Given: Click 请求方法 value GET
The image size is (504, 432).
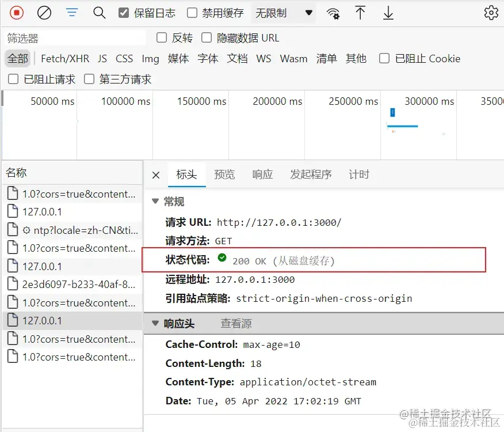Looking at the screenshot, I should 223,241.
